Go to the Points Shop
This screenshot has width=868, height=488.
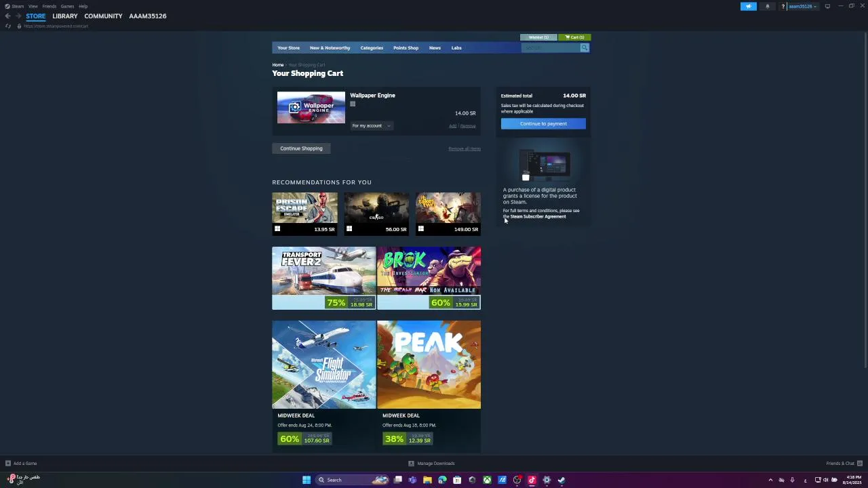[x=406, y=47]
